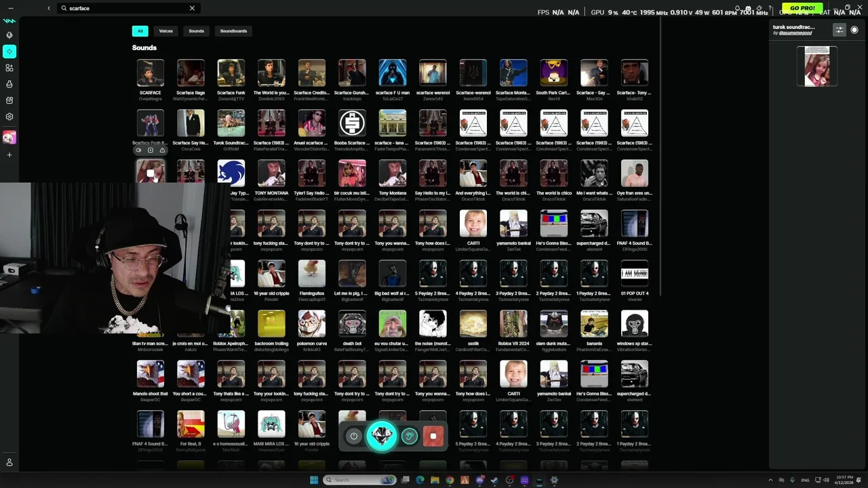Select the All filter tab
This screenshot has height=488, width=868.
(x=140, y=31)
